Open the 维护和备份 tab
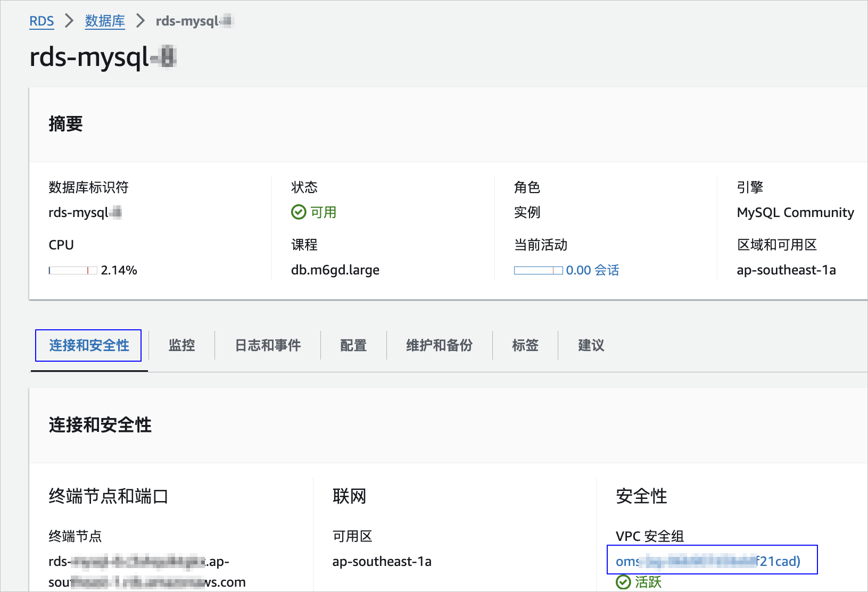The width and height of the screenshot is (868, 592). click(x=440, y=346)
